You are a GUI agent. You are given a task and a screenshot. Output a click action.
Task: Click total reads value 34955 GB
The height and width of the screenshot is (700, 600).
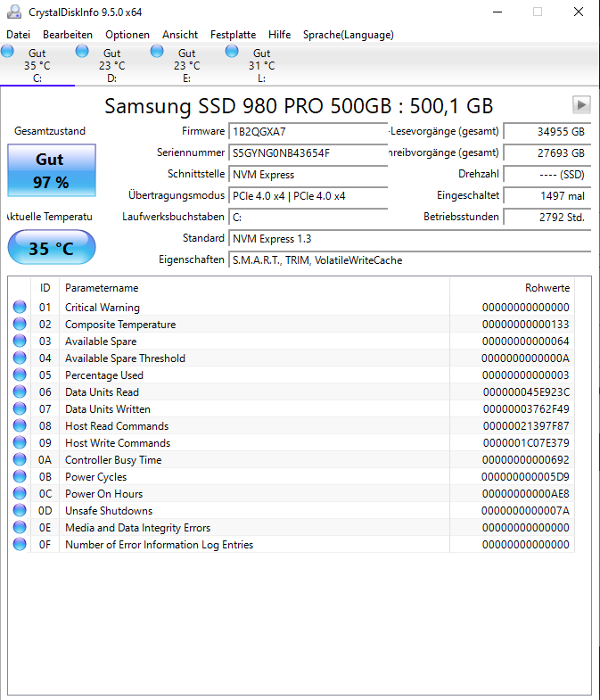click(547, 132)
